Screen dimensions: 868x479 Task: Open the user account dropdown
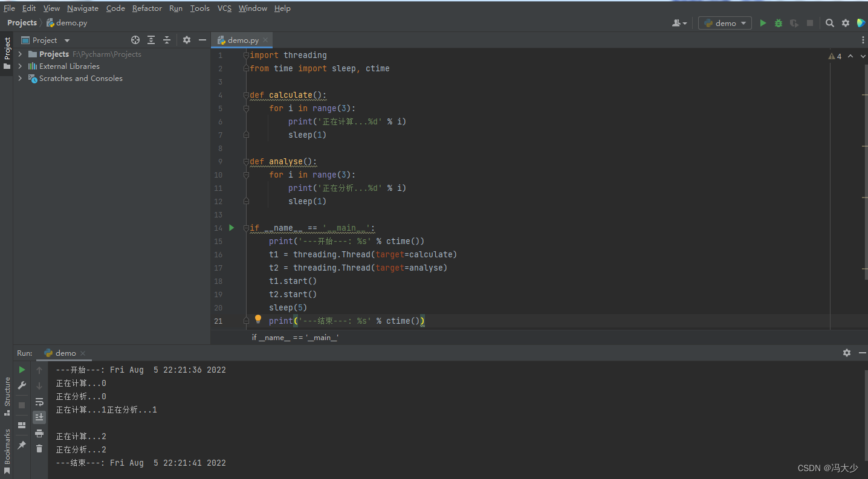point(679,23)
